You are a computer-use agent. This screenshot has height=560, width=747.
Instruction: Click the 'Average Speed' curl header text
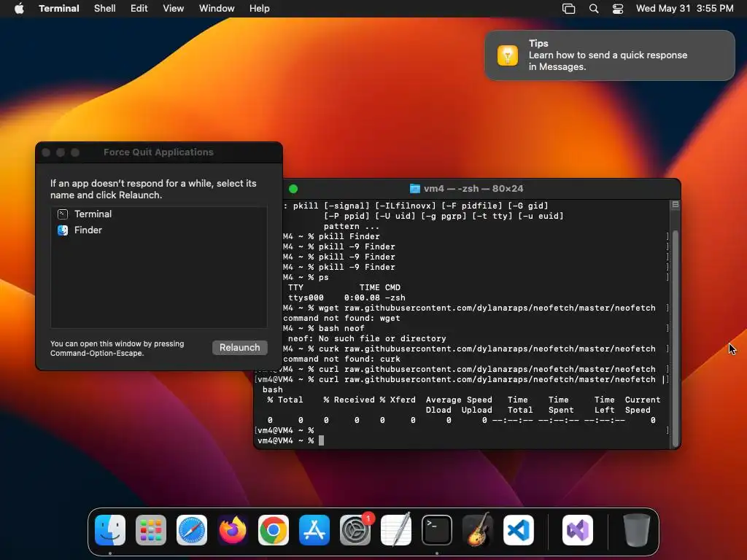pos(459,400)
